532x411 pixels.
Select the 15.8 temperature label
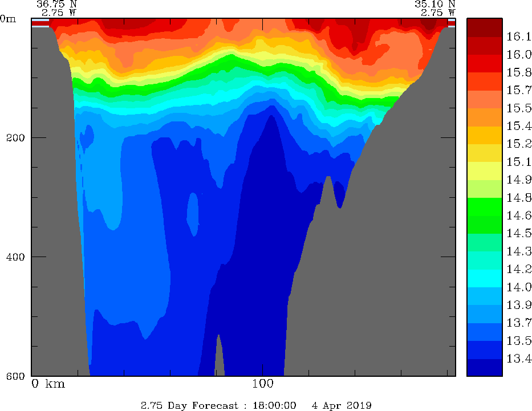519,72
